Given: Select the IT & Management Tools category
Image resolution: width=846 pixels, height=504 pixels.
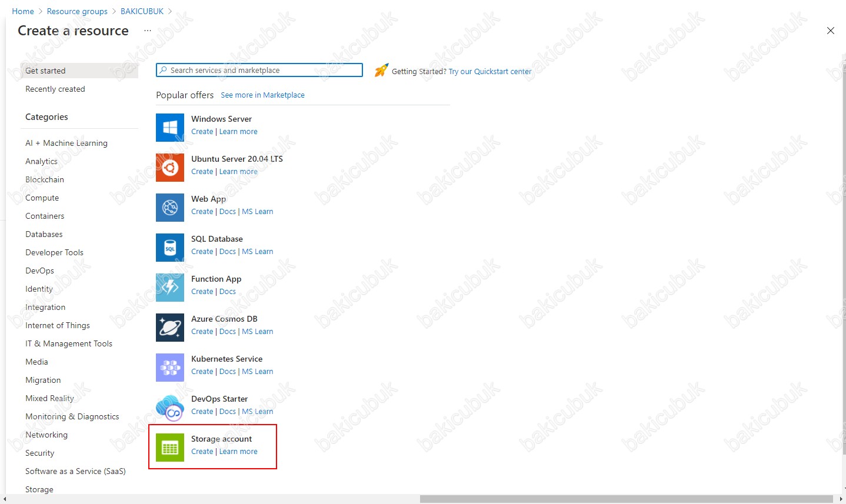Looking at the screenshot, I should coord(69,343).
